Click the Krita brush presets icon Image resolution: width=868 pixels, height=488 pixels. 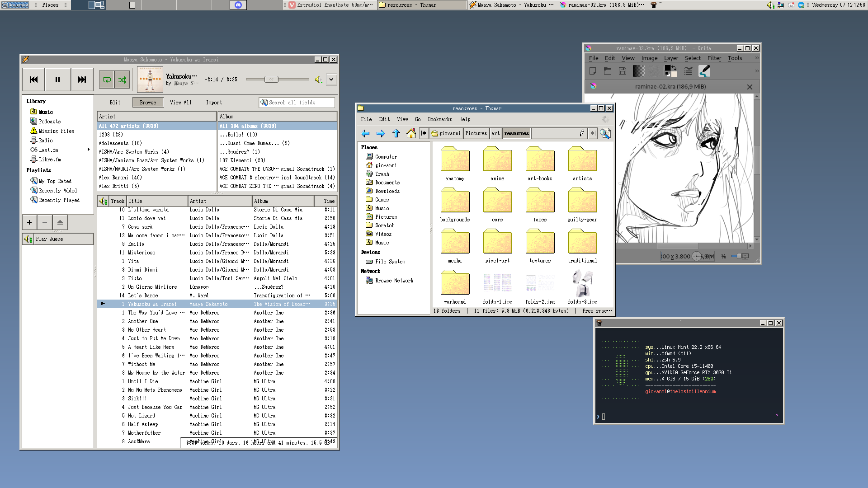point(688,71)
